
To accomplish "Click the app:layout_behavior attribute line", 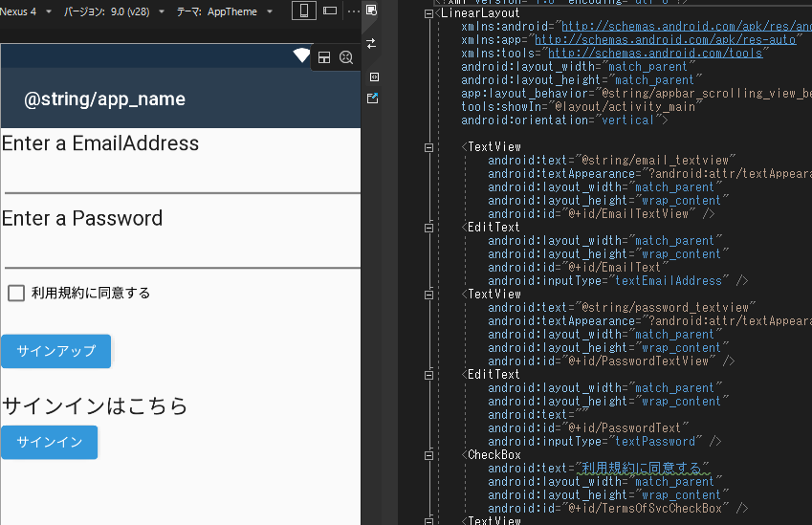I will 636,93.
